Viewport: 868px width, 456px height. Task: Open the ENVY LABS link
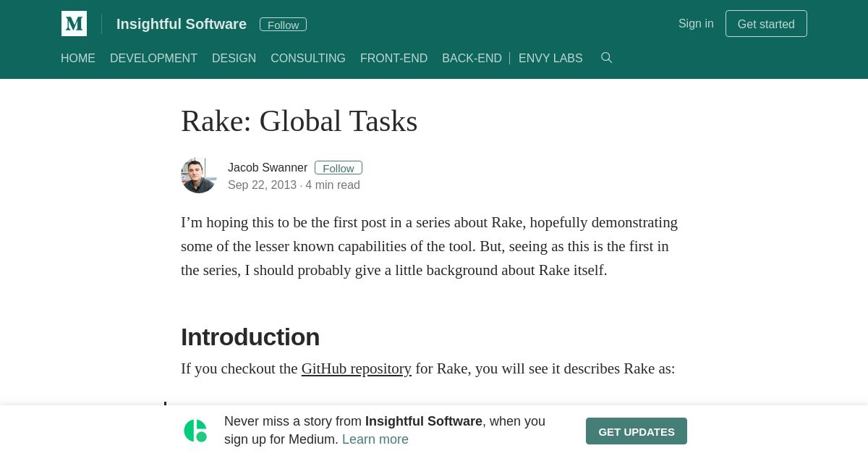[x=550, y=59]
